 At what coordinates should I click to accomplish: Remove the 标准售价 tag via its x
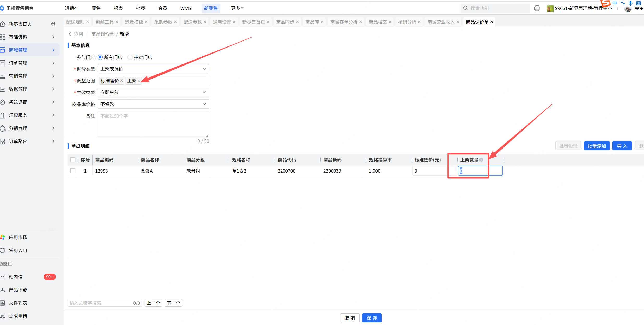tap(121, 81)
